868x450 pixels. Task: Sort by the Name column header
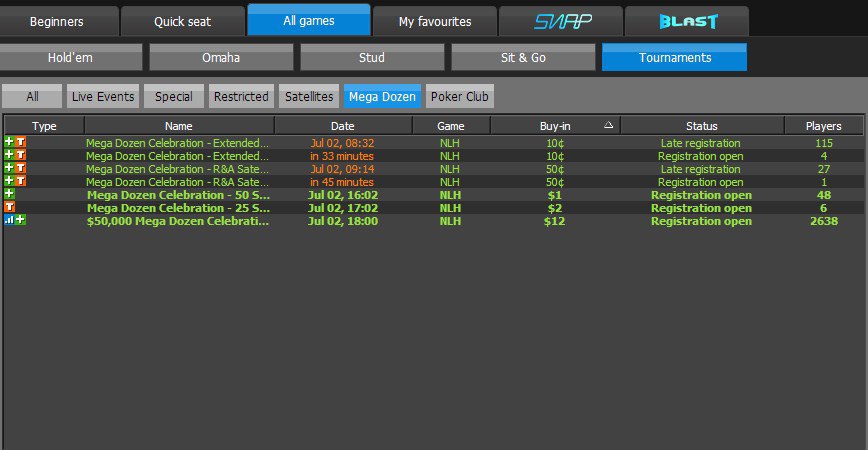click(179, 126)
